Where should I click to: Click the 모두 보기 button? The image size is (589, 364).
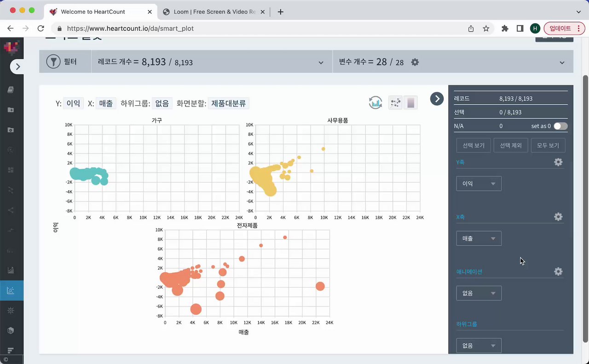(548, 145)
